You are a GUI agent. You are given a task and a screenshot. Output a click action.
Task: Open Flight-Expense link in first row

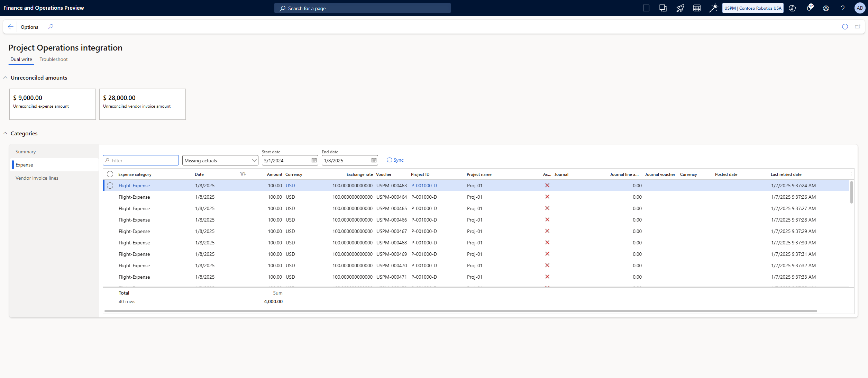click(134, 186)
